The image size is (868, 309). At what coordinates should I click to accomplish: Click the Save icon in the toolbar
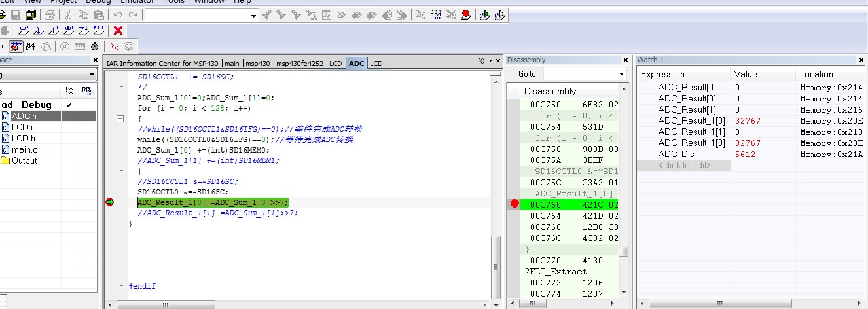16,14
